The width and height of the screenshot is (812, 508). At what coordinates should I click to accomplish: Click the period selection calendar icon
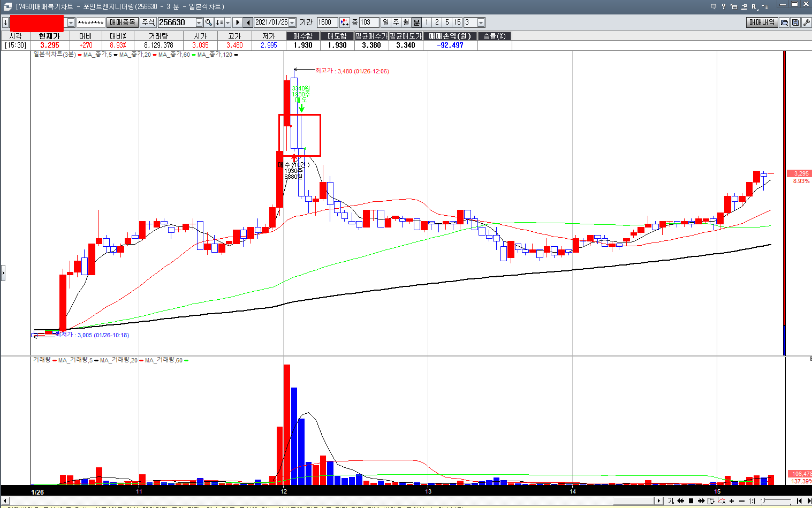[344, 22]
